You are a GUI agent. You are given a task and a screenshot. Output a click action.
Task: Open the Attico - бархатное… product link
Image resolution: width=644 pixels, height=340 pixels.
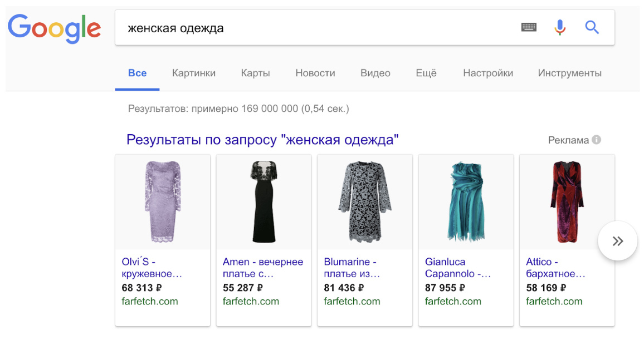[x=555, y=268]
